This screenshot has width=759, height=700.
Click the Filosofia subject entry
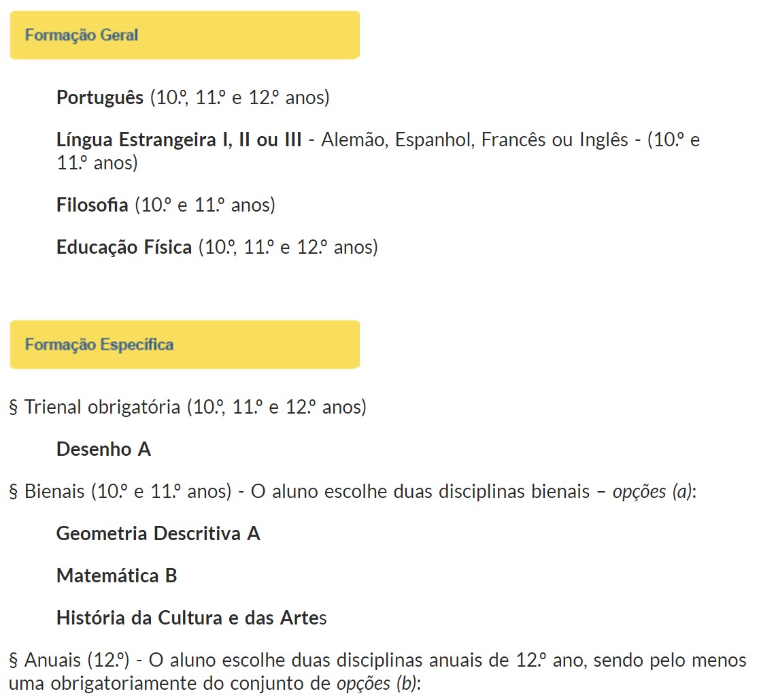92,205
